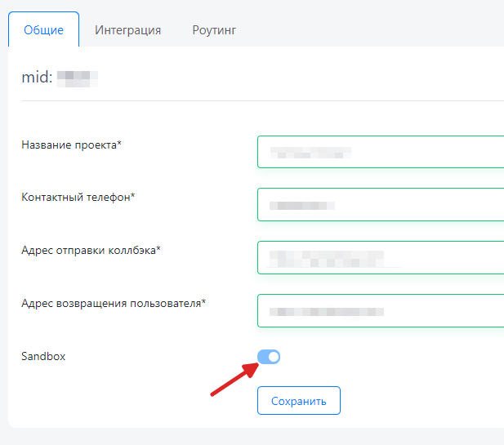Open the Интеграция tab
The image size is (504, 445).
click(127, 30)
